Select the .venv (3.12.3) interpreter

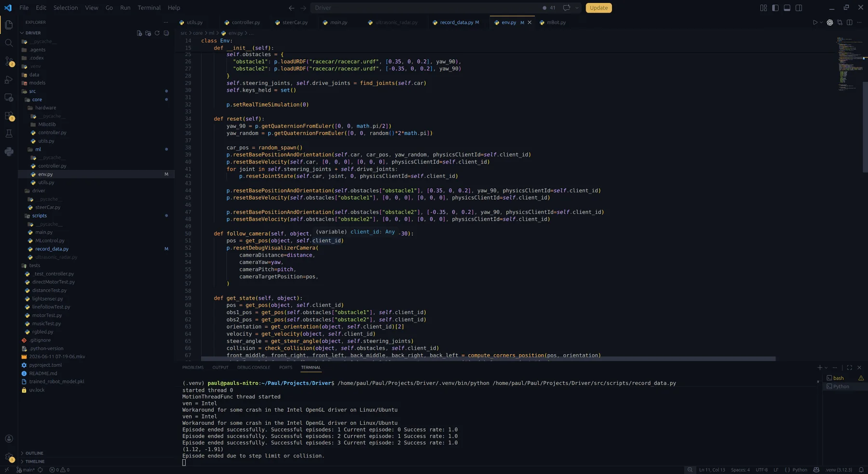(x=839, y=470)
